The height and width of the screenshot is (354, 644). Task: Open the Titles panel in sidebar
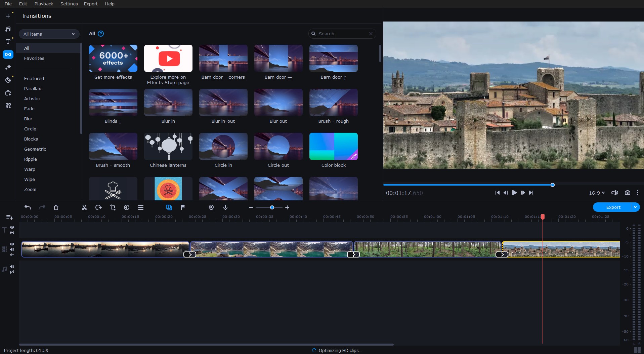[8, 42]
